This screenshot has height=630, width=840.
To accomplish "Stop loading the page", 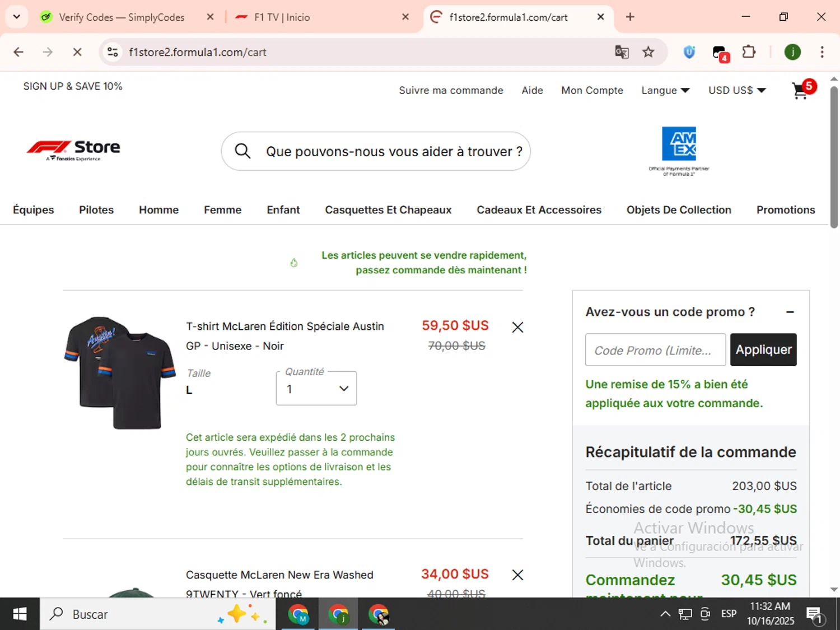I will coord(77,52).
